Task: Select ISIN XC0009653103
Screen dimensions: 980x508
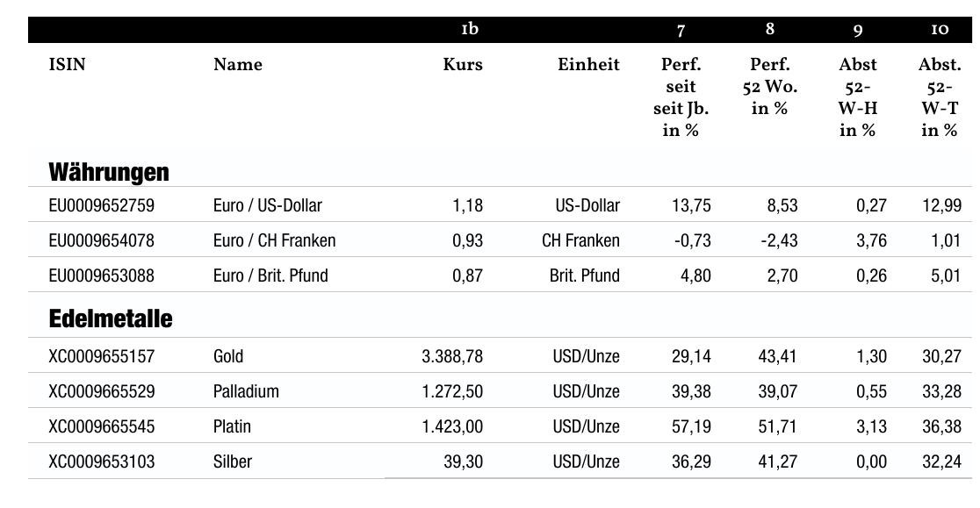Action: point(101,461)
